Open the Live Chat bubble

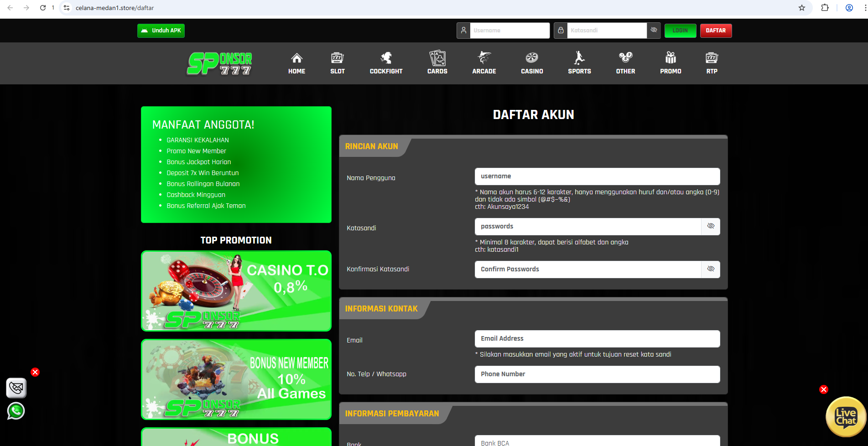click(846, 417)
